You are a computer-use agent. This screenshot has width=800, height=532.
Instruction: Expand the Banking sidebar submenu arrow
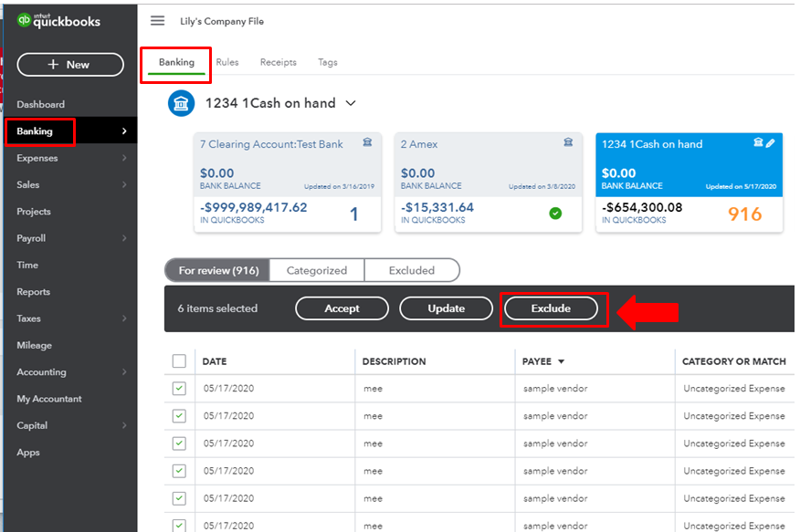click(124, 131)
